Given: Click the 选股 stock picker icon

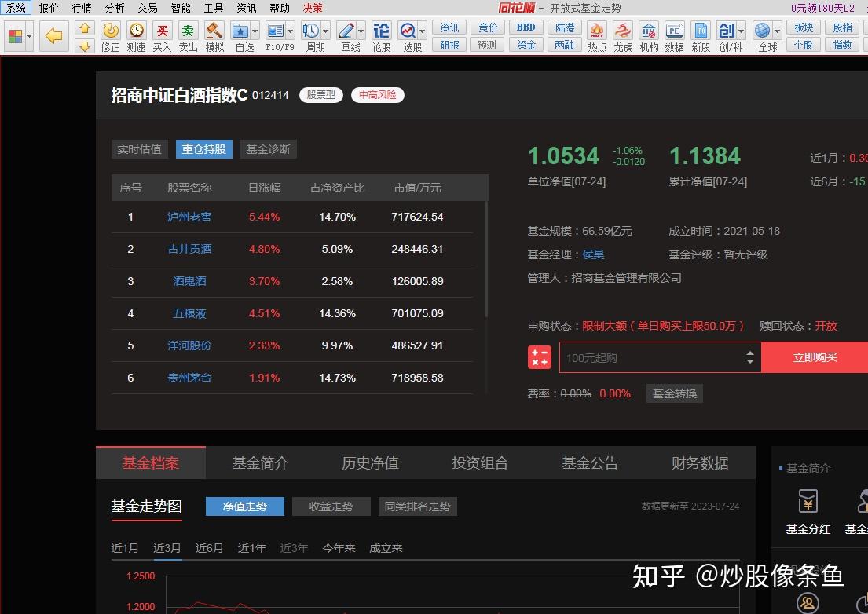Looking at the screenshot, I should pyautogui.click(x=408, y=31).
